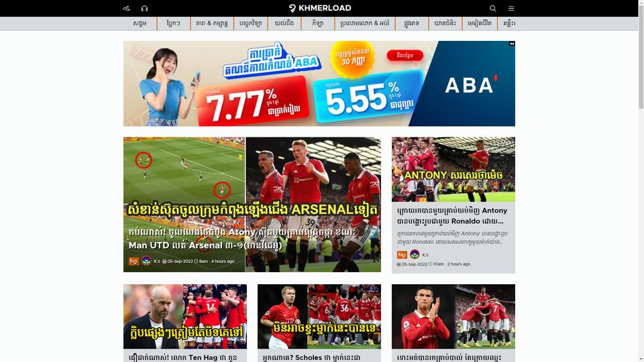Open headline under the Ronaldo clapping thumbnail

[x=449, y=357]
